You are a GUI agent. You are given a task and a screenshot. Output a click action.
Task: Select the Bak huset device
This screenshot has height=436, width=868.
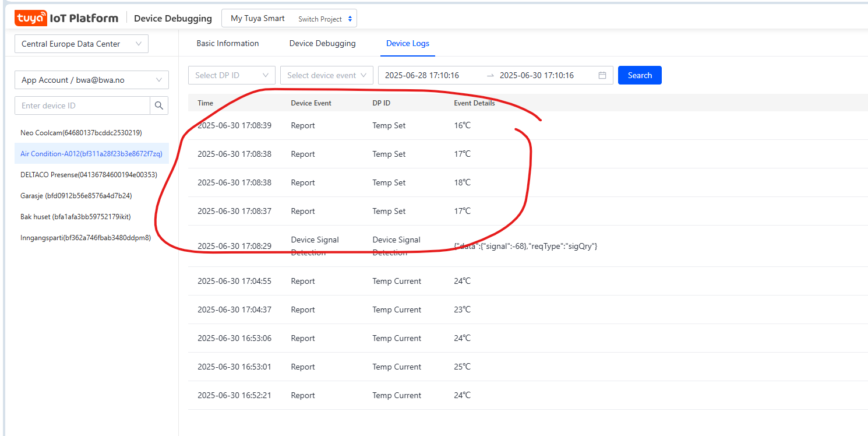point(76,217)
